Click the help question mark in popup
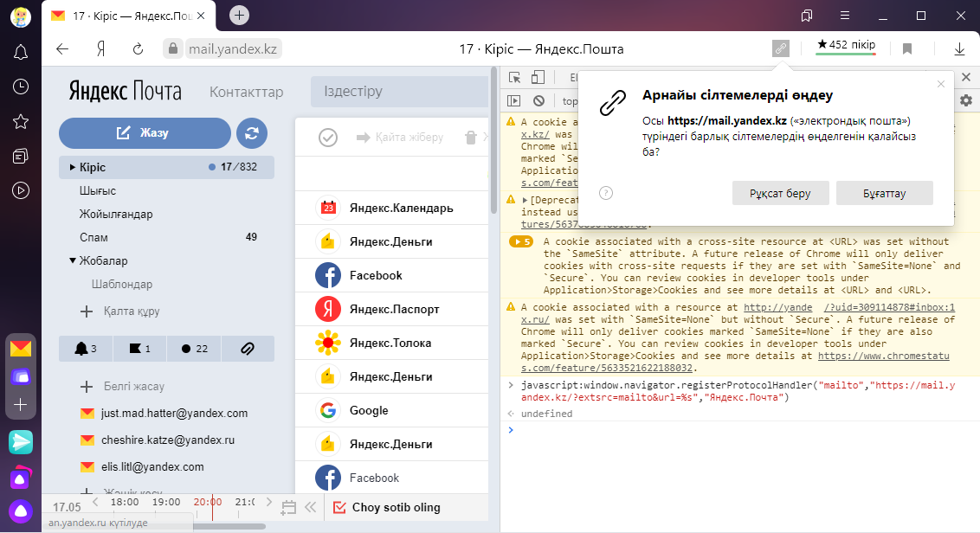The height and width of the screenshot is (533, 980). tap(606, 193)
